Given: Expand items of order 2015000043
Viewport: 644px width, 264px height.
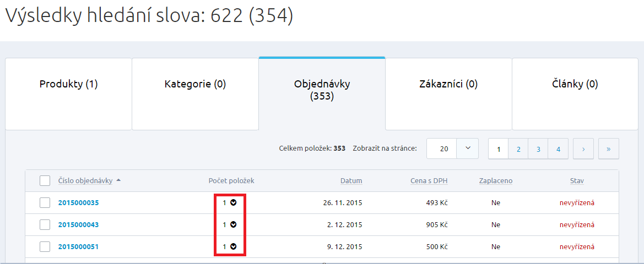Looking at the screenshot, I should 233,224.
